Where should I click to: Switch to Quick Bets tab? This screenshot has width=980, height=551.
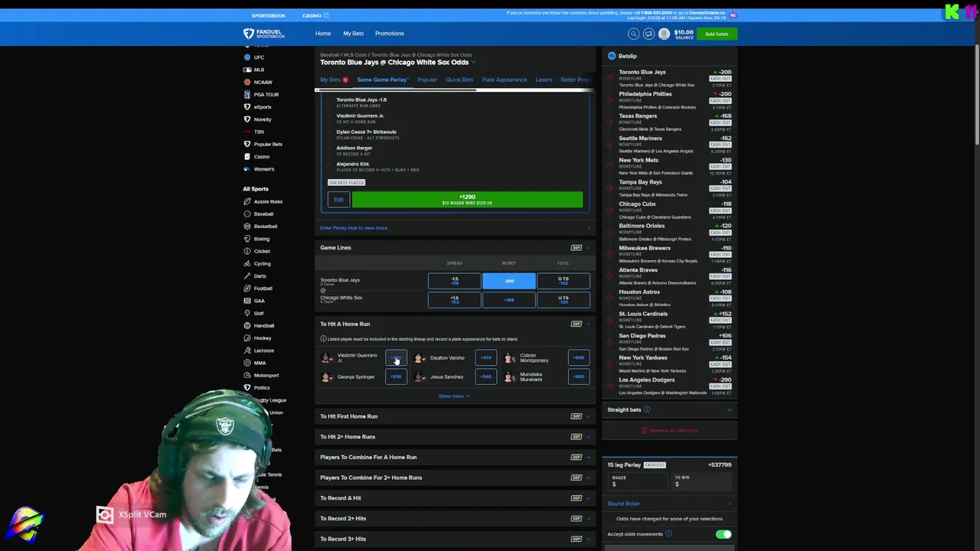click(459, 80)
